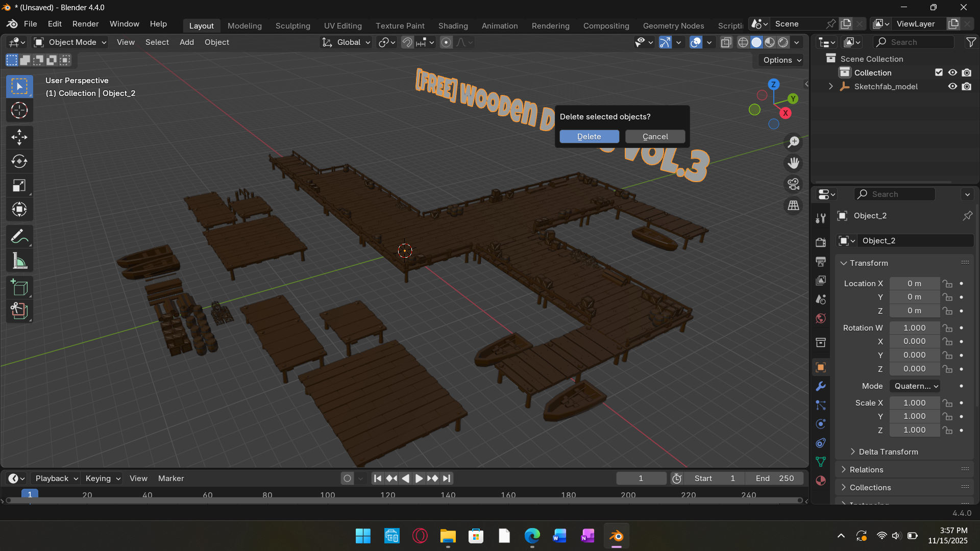Open the File menu
Viewport: 980px width, 551px height.
(31, 24)
